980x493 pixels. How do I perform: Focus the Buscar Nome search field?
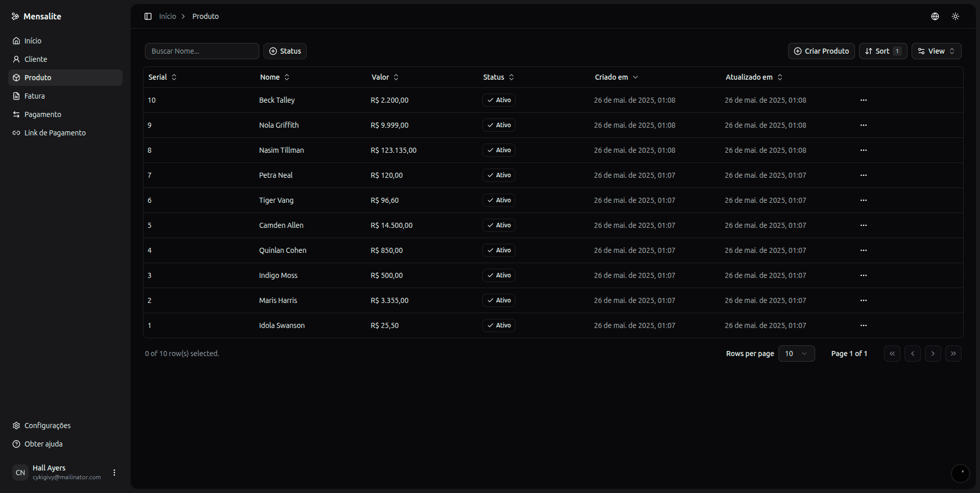(202, 51)
